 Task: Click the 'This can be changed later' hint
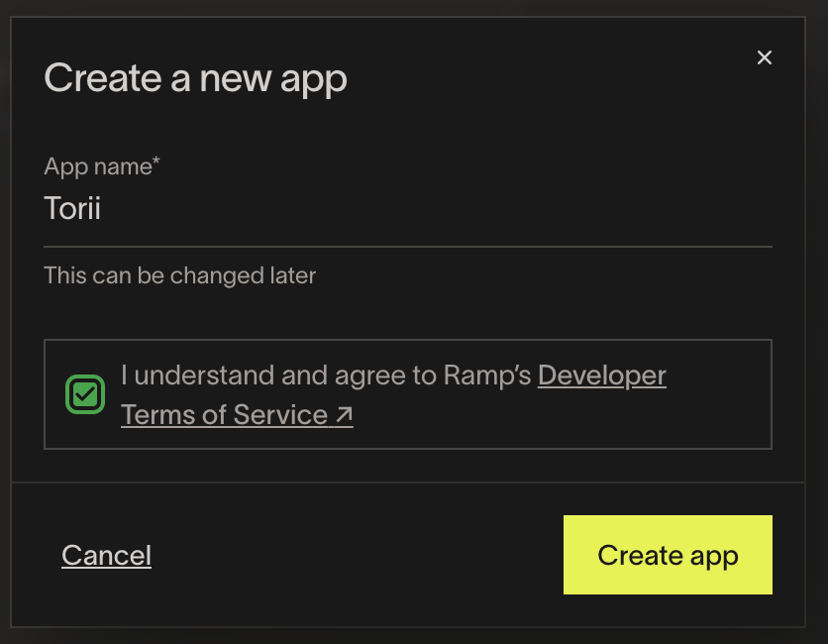pos(179,275)
